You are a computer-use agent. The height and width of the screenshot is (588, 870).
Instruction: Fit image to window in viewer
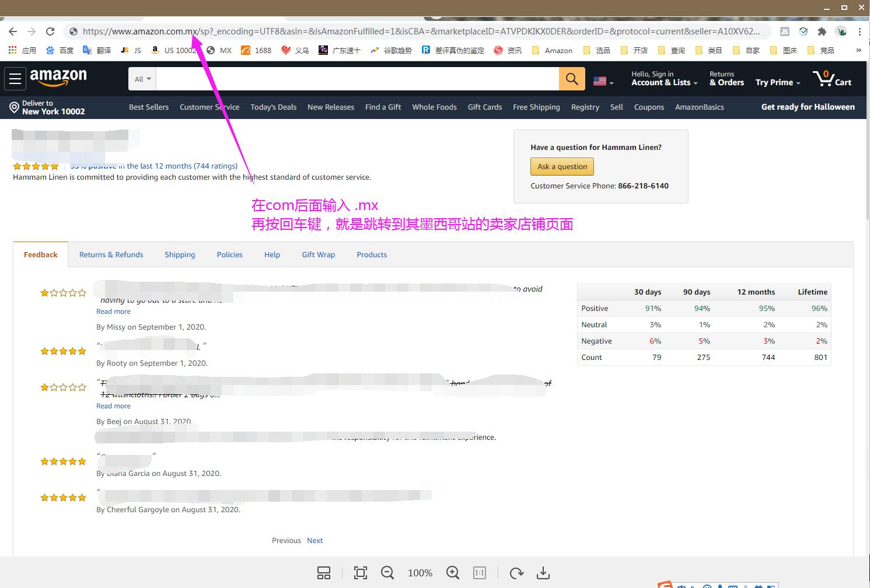pos(361,573)
